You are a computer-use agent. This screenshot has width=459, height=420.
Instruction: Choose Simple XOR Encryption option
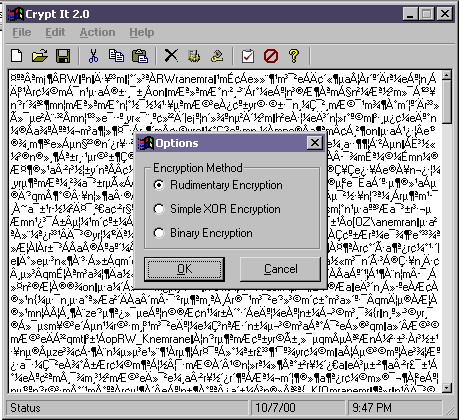(159, 209)
